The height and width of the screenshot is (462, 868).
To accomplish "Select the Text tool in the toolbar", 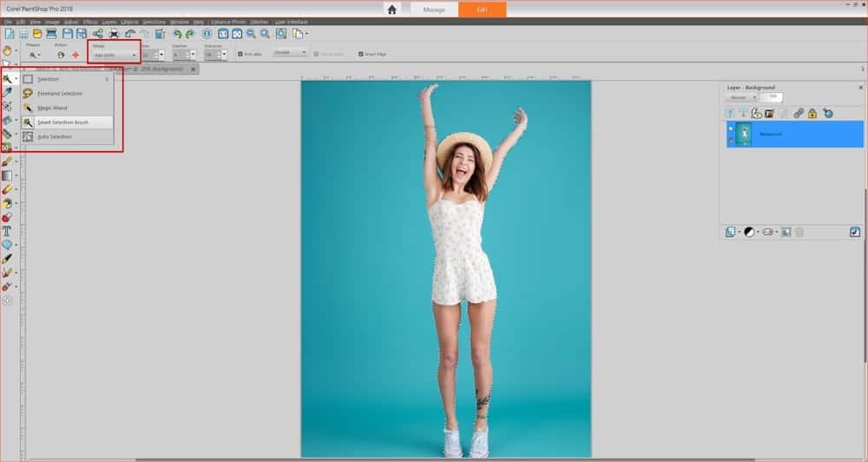I will tap(6, 231).
